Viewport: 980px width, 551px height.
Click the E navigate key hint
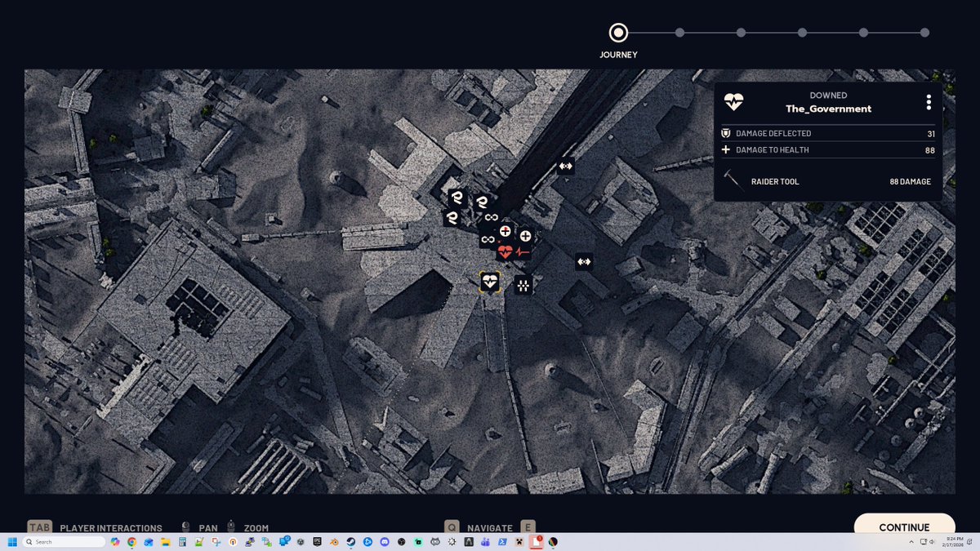pos(527,527)
